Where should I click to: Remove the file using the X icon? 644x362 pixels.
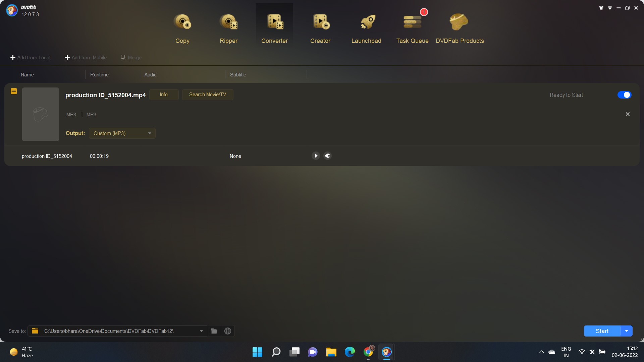point(628,114)
